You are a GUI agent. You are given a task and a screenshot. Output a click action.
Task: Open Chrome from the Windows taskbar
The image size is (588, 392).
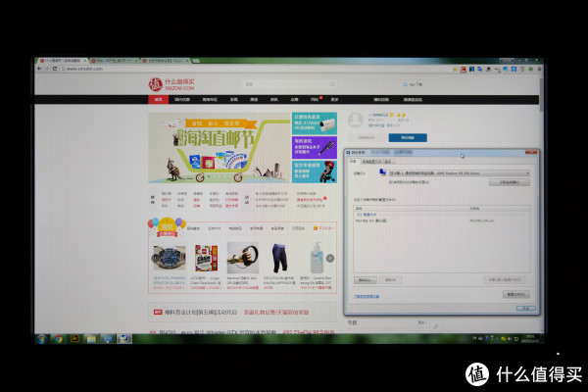point(59,338)
